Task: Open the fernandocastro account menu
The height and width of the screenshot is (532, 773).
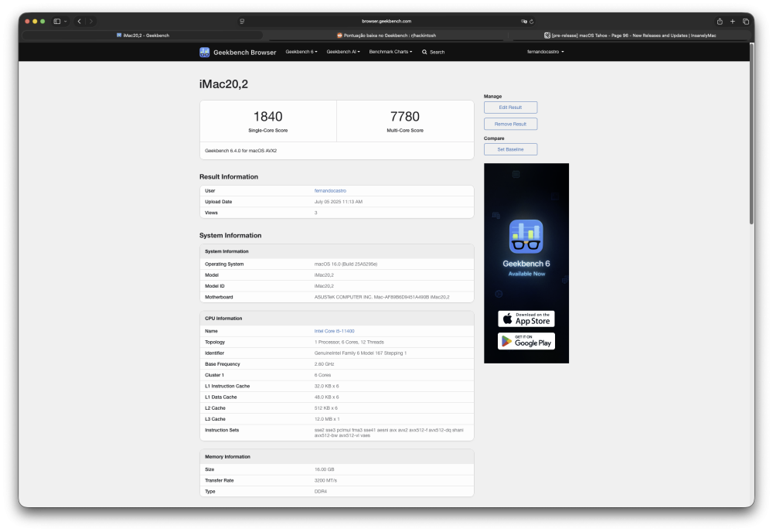Action: pos(545,52)
